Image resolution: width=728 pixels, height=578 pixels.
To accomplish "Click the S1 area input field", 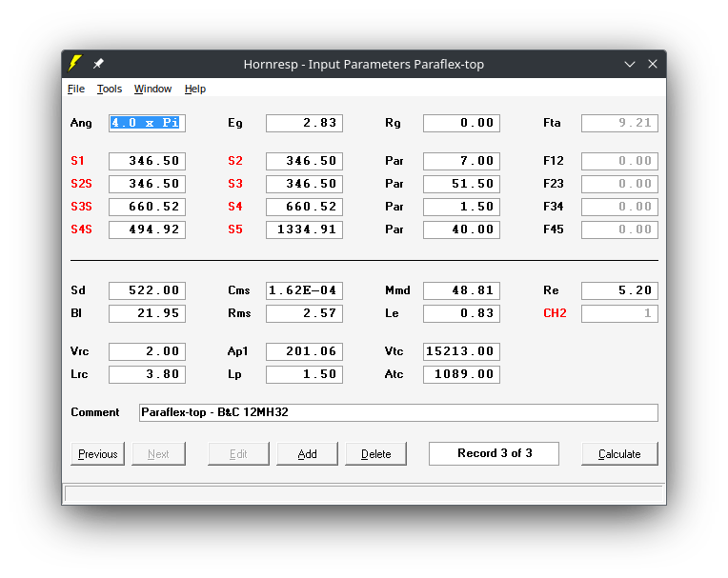I will (x=147, y=161).
